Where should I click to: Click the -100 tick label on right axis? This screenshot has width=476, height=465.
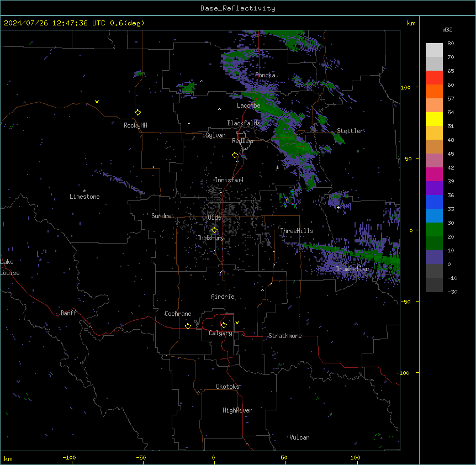pos(404,373)
